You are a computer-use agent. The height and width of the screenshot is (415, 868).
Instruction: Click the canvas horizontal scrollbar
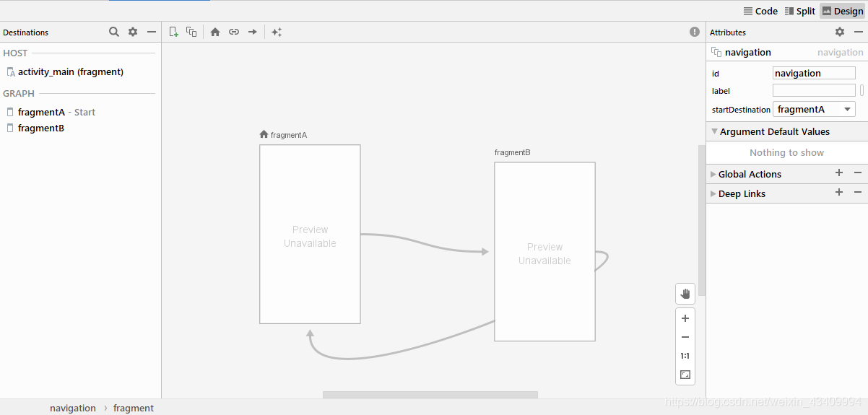tap(430, 395)
